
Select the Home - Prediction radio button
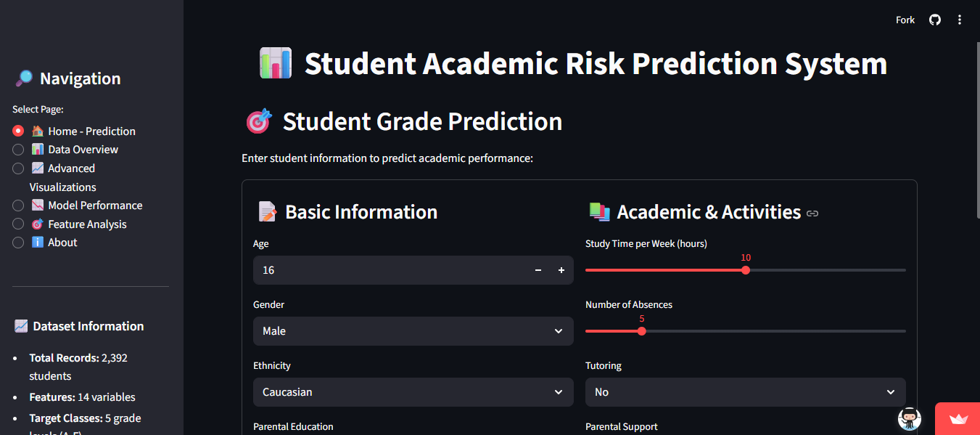(18, 131)
